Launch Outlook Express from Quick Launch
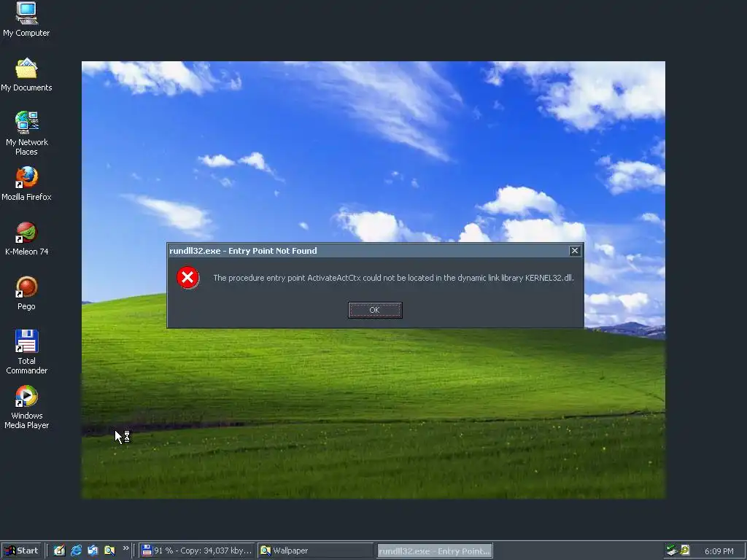Viewport: 747px width, 560px height. click(x=93, y=551)
